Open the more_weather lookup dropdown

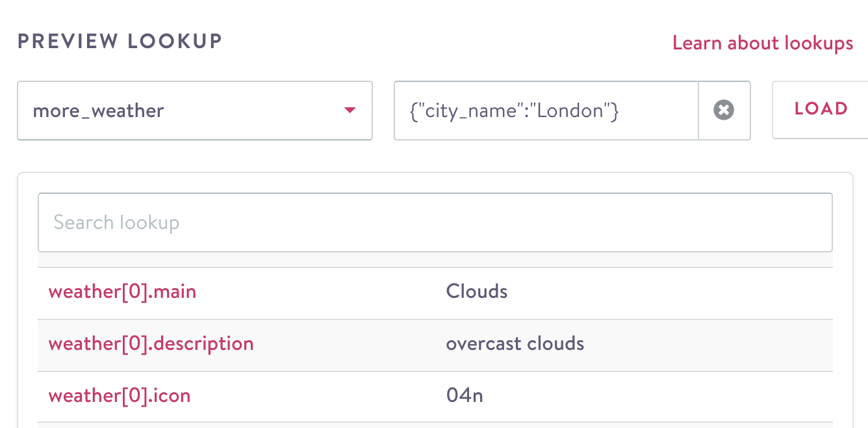195,111
